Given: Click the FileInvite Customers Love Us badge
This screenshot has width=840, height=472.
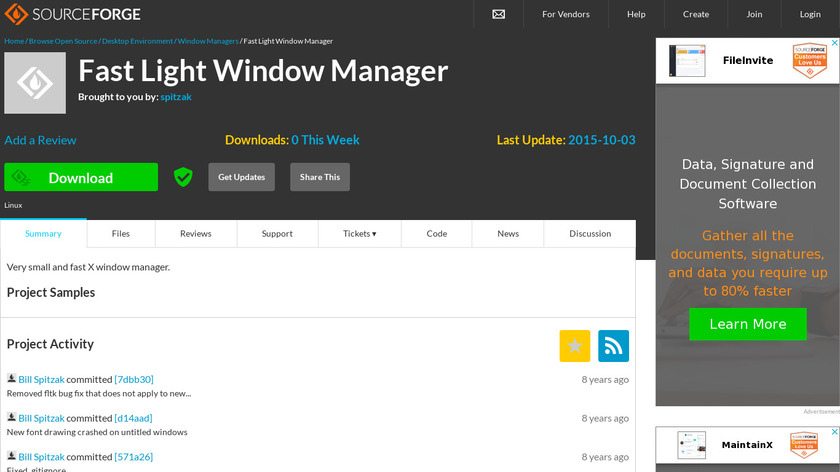Looking at the screenshot, I should [809, 61].
